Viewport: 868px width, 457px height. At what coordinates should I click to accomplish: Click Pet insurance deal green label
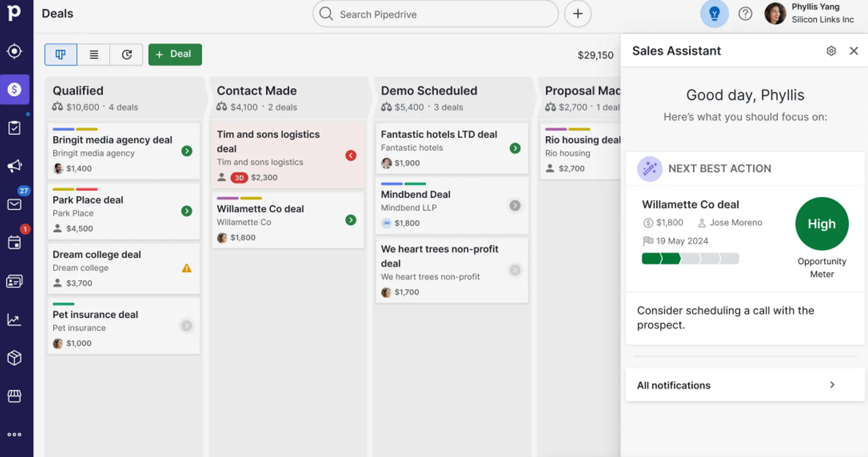click(x=63, y=304)
